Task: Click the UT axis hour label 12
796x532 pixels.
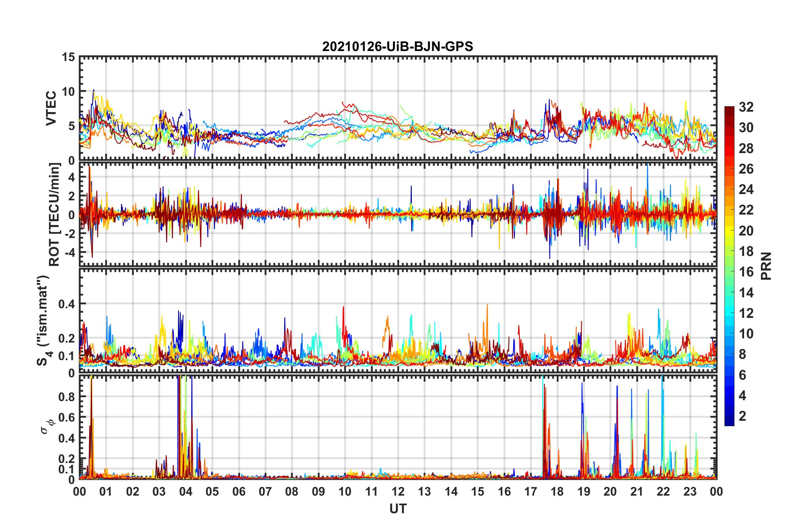Action: point(398,491)
